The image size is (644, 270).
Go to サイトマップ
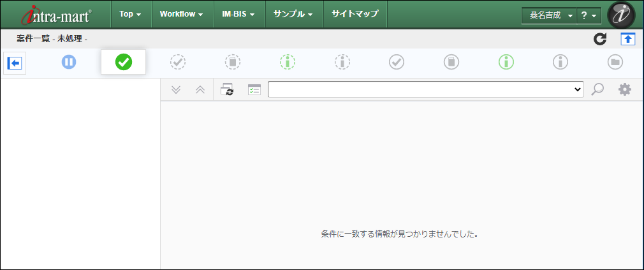[x=355, y=14]
